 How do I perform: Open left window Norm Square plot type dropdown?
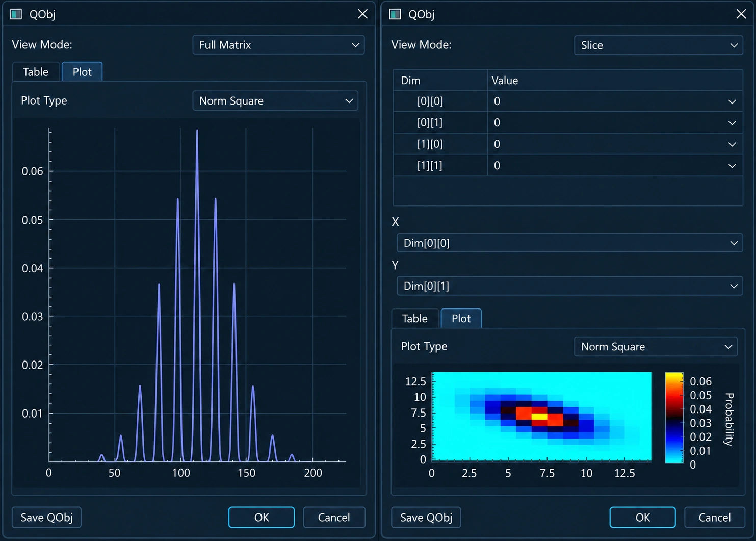275,101
